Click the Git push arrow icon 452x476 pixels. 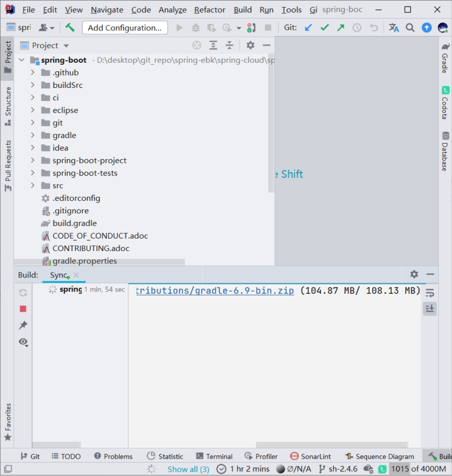pos(341,27)
